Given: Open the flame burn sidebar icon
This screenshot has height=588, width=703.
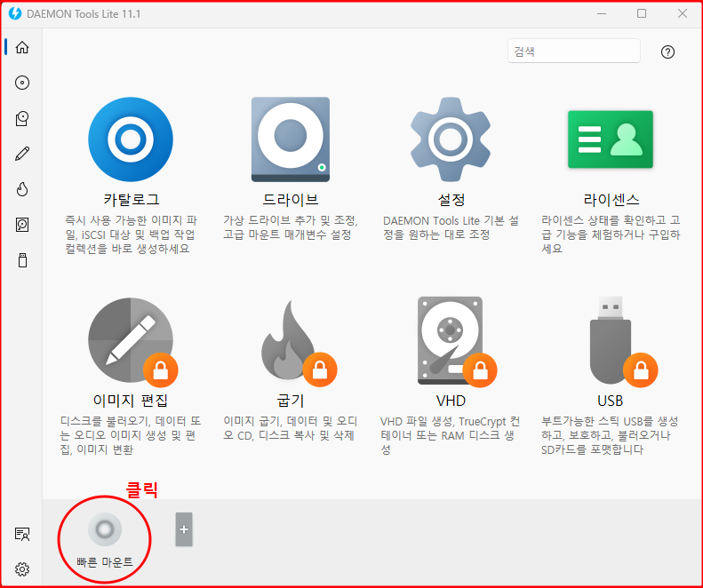Looking at the screenshot, I should pyautogui.click(x=22, y=189).
